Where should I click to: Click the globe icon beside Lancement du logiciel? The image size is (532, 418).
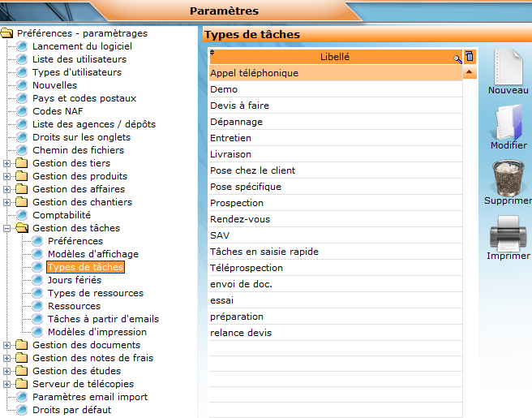[x=22, y=46]
